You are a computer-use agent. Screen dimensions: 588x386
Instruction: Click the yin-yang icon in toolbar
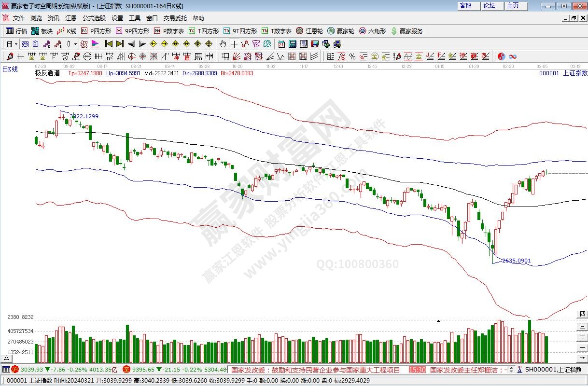click(501, 56)
